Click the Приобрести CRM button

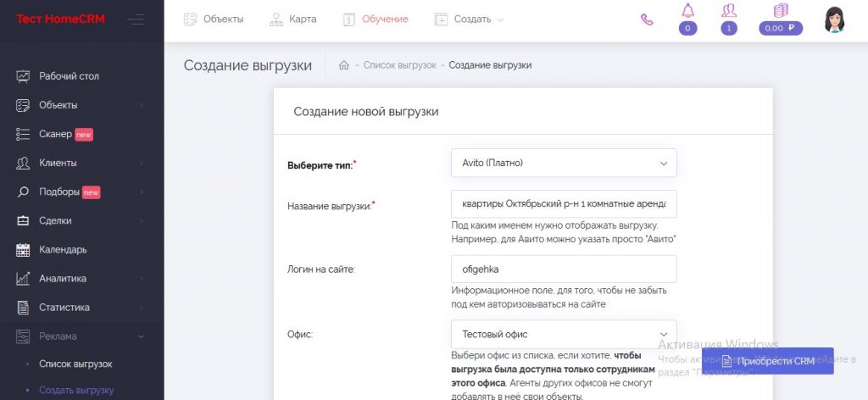pos(767,361)
